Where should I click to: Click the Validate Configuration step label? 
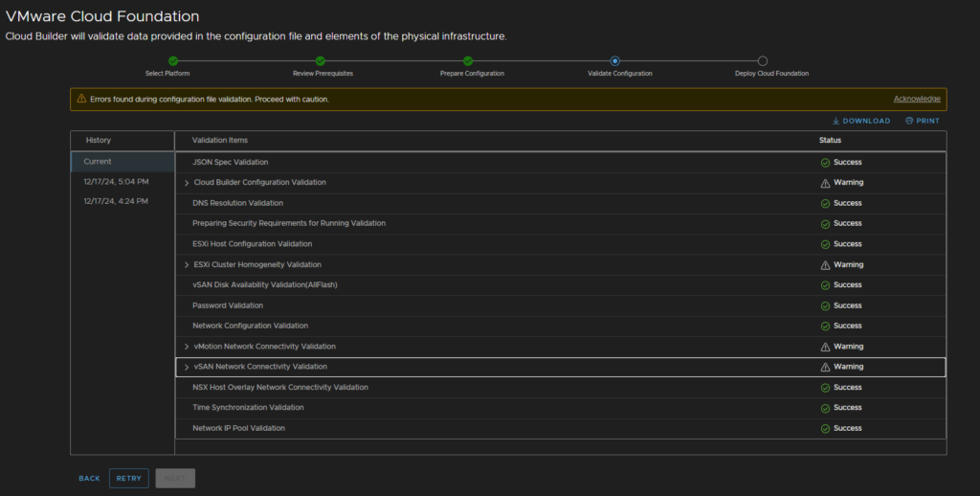tap(619, 73)
